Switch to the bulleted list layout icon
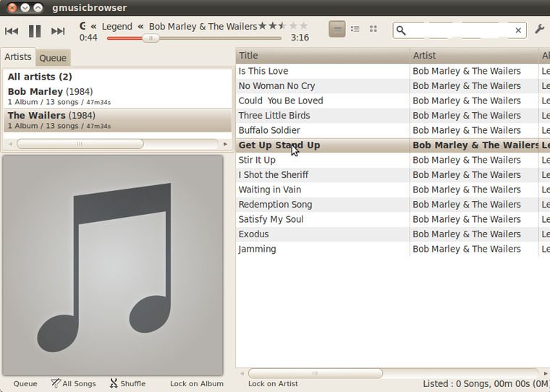 pos(355,29)
